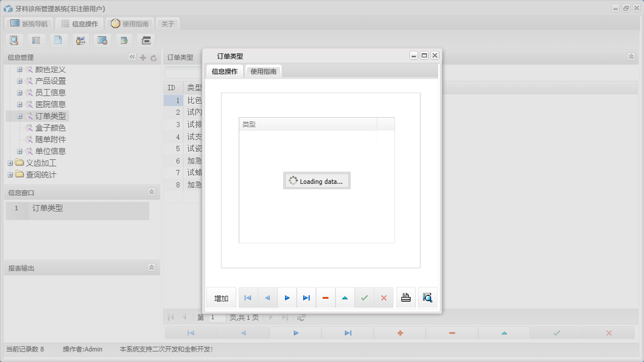644x362 pixels.
Task: Open the employee info toolbar icon
Action: pos(80,40)
